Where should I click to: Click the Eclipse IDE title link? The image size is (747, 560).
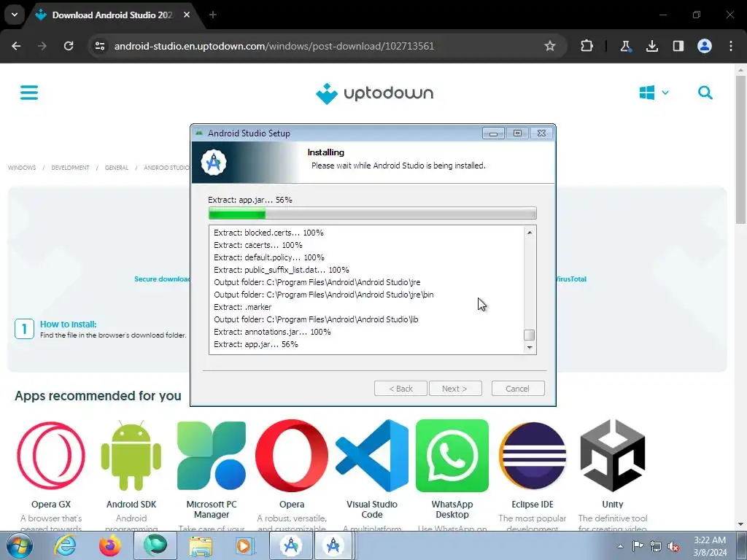point(532,505)
